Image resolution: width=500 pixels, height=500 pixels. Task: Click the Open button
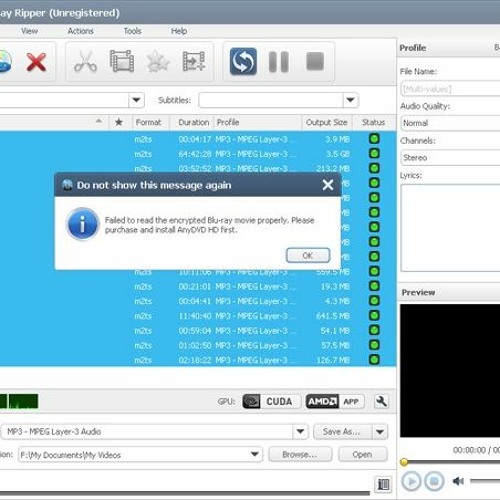tap(362, 454)
